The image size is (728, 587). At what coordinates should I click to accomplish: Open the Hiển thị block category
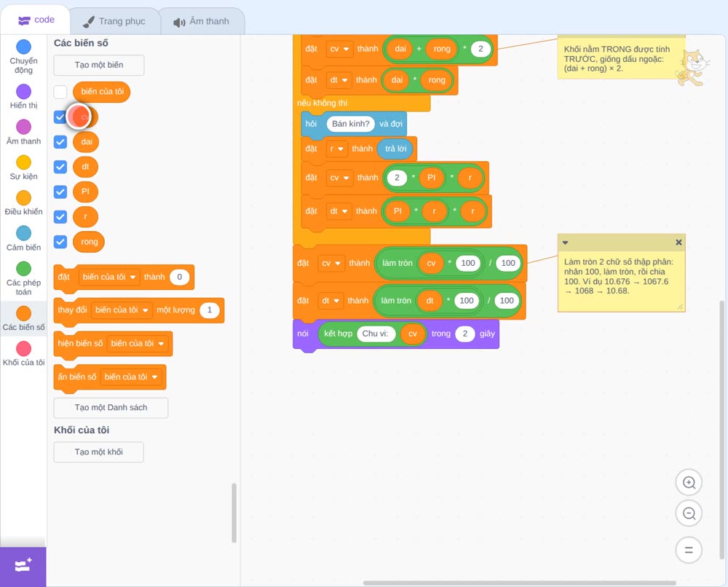tap(23, 97)
